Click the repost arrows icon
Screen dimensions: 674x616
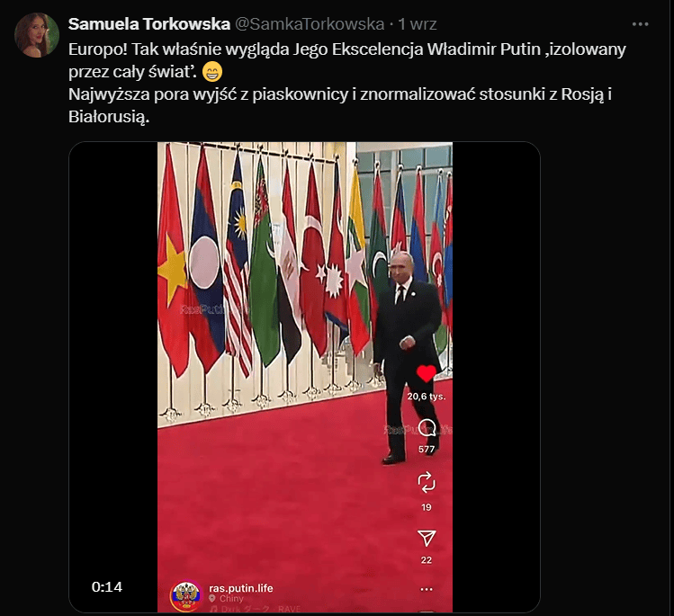point(427,482)
